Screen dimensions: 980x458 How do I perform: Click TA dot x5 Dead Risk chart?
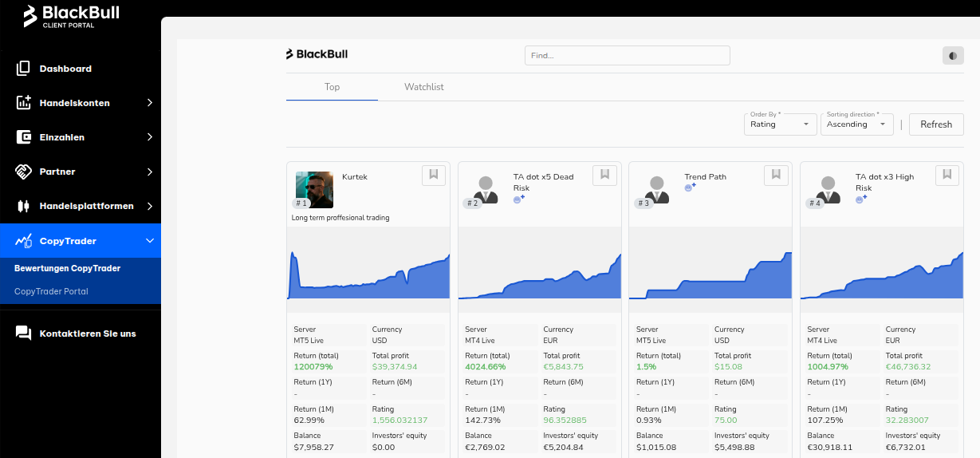pyautogui.click(x=540, y=270)
